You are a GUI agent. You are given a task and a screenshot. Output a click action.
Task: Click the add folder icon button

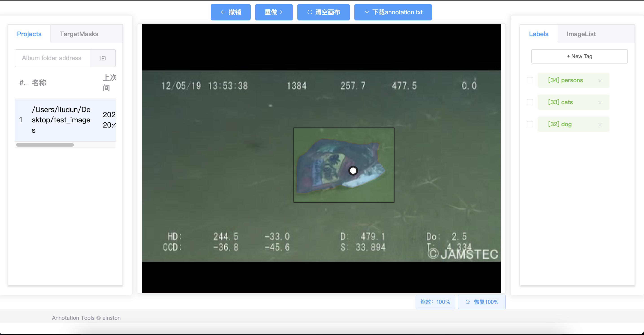(x=103, y=58)
